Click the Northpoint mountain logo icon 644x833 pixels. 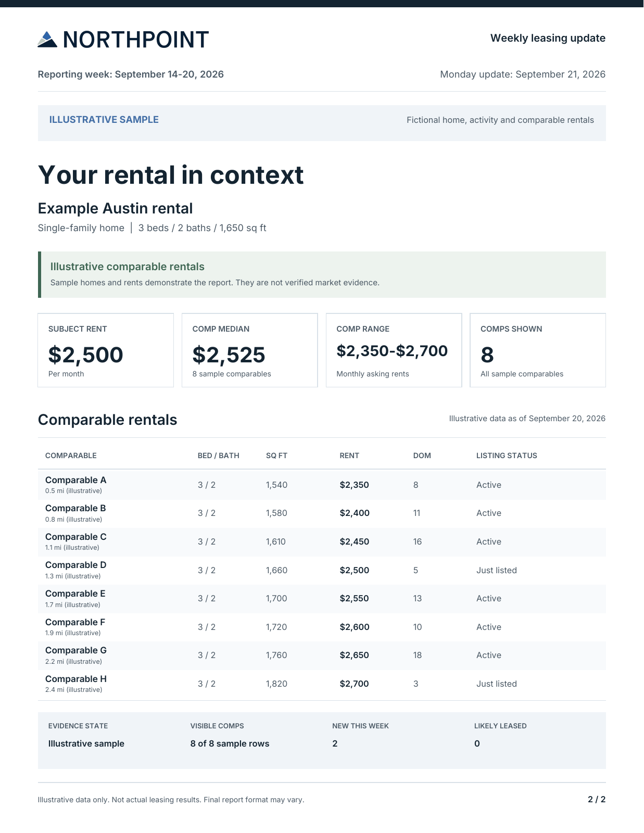click(47, 40)
